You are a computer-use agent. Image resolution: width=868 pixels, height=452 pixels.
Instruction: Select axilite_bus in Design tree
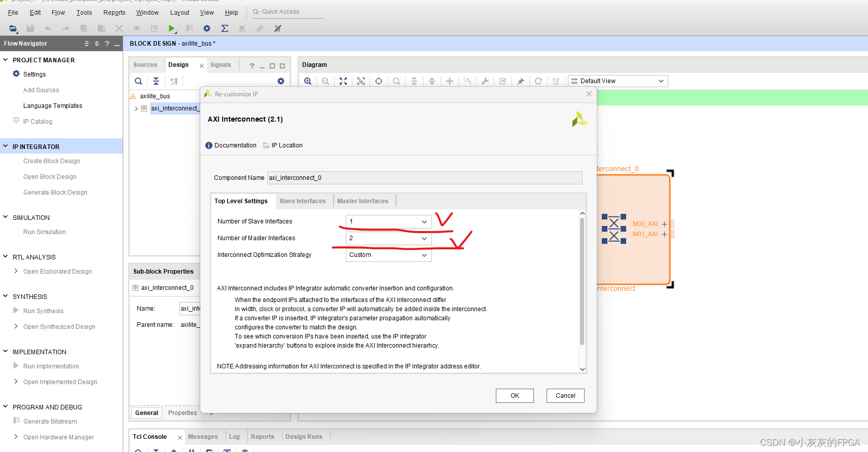pyautogui.click(x=155, y=96)
